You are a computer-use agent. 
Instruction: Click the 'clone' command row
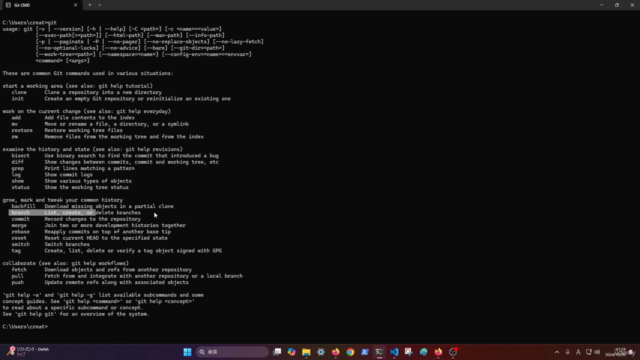(x=87, y=92)
